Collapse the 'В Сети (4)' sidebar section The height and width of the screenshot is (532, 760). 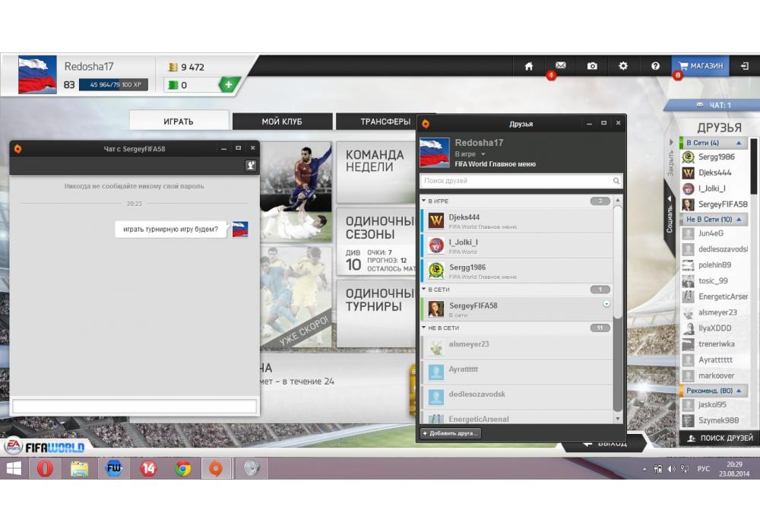(738, 143)
